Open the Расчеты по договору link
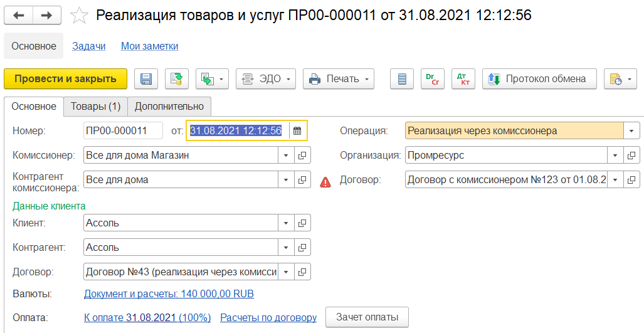This screenshot has width=644, height=333. [x=268, y=317]
